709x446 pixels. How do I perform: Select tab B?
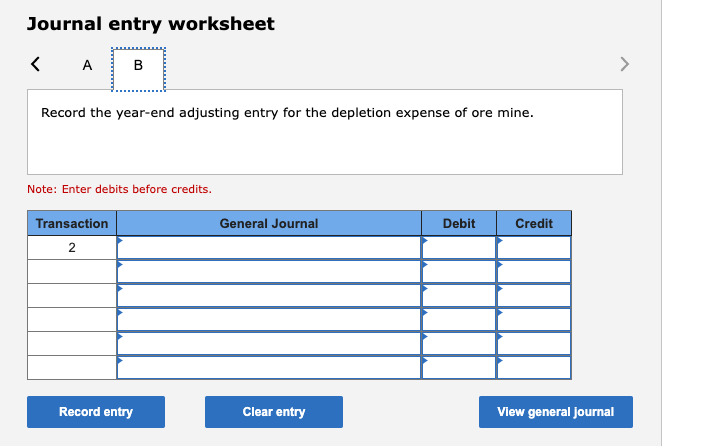[x=138, y=69]
